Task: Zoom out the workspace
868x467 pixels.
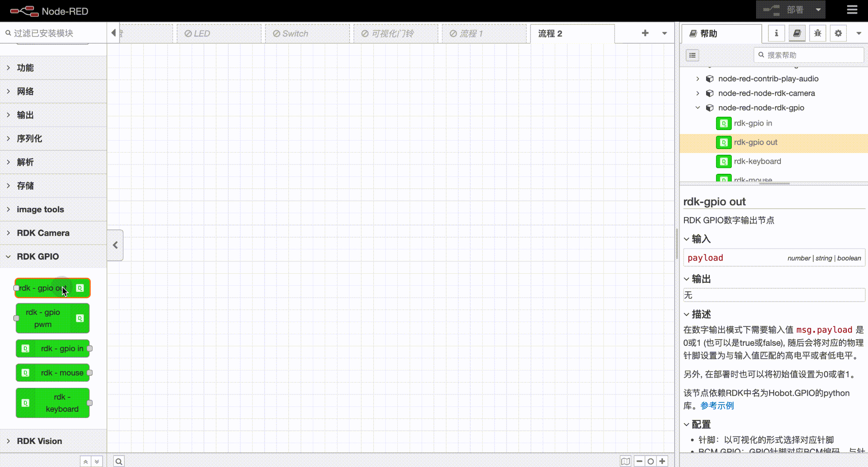Action: (639, 461)
